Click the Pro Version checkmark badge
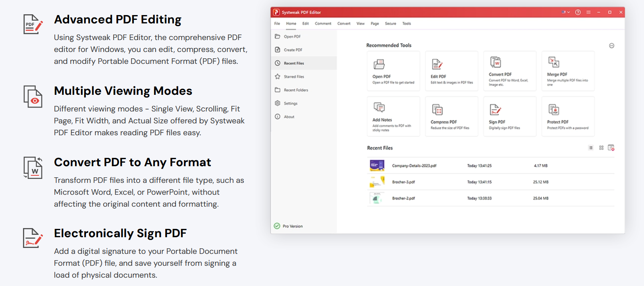 pyautogui.click(x=277, y=226)
